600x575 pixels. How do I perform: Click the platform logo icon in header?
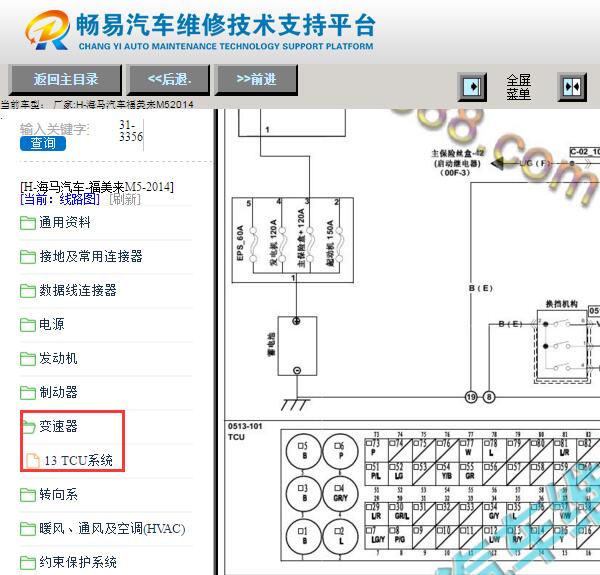click(x=48, y=30)
